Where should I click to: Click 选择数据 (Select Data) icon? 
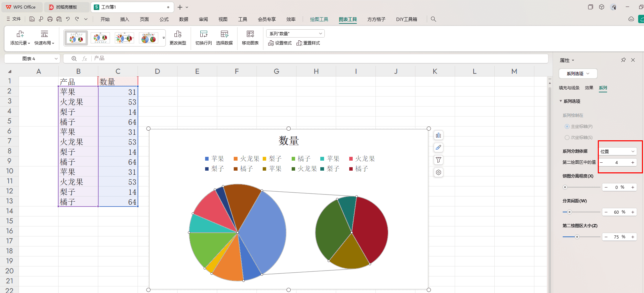[x=224, y=34]
